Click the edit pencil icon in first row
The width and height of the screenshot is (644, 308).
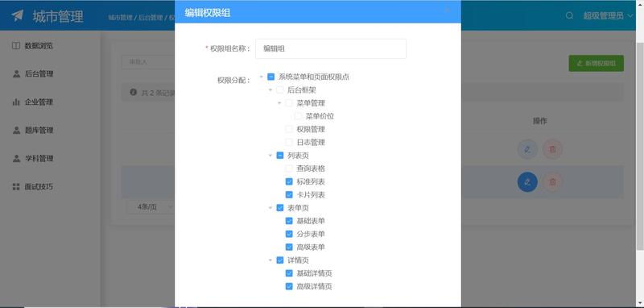point(527,149)
